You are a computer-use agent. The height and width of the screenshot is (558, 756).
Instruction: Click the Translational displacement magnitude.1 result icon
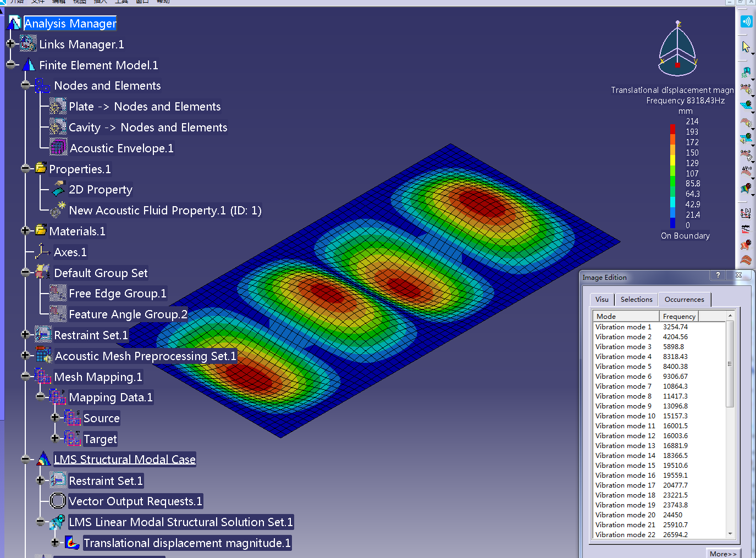point(73,542)
